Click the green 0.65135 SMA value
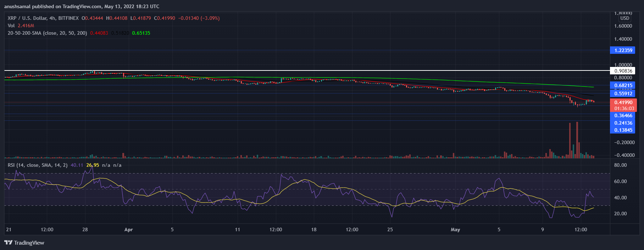Image resolution: width=644 pixels, height=250 pixels. point(141,33)
